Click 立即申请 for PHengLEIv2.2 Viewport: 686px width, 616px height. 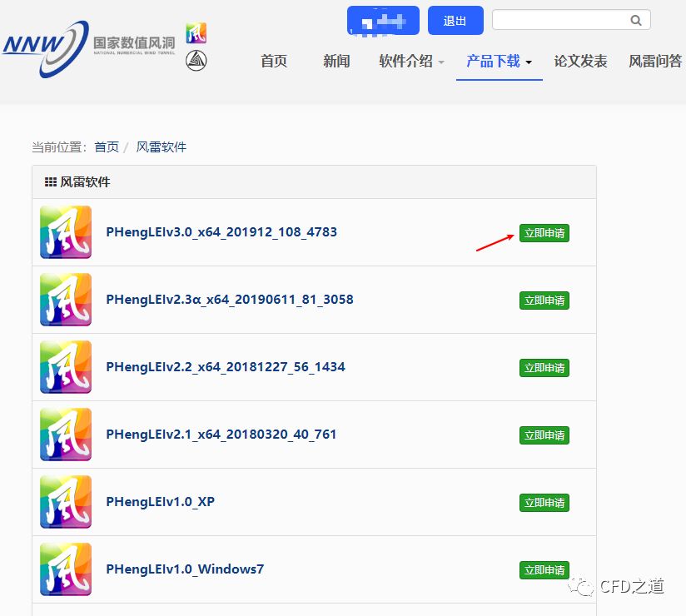544,367
